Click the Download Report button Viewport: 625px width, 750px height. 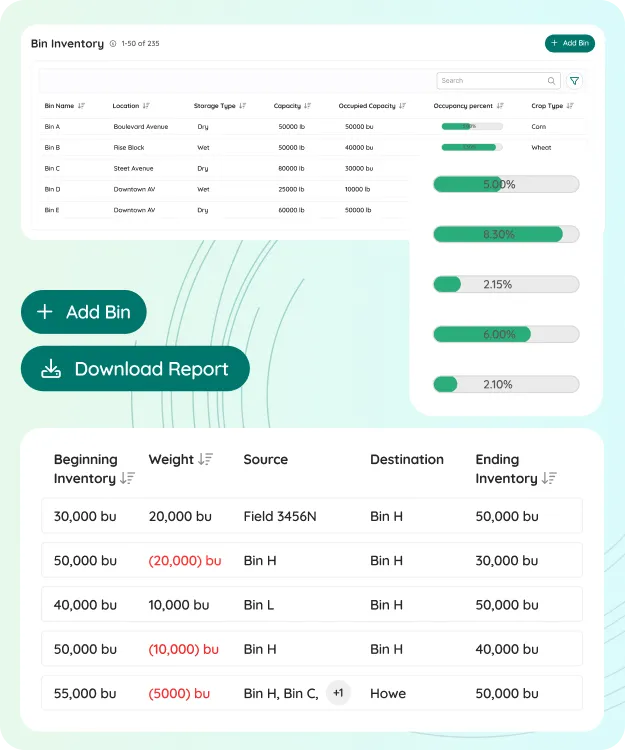135,369
